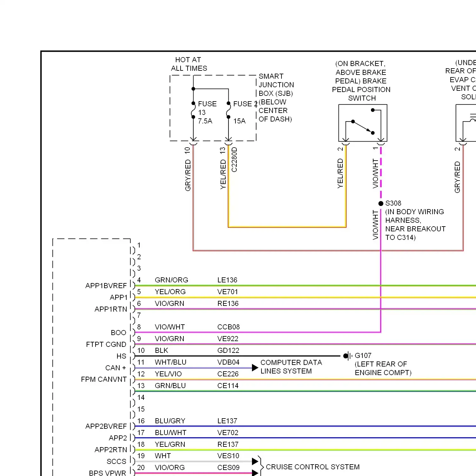Select the S308 splice label

pyautogui.click(x=393, y=203)
